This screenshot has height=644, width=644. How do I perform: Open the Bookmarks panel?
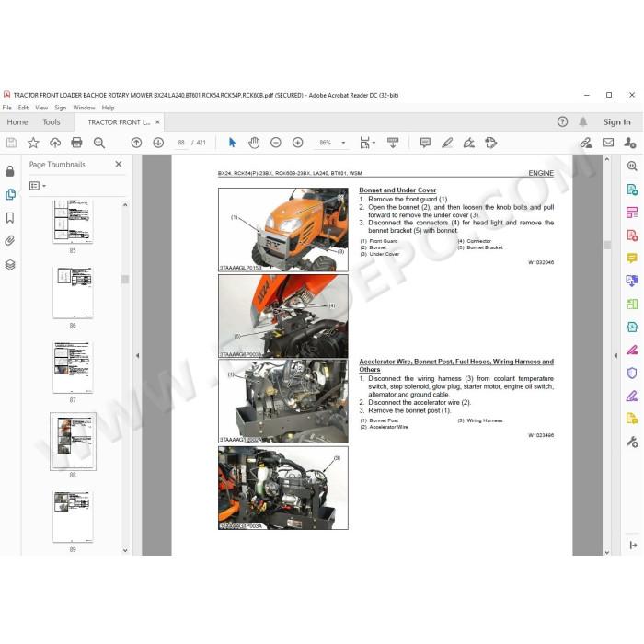coord(10,218)
